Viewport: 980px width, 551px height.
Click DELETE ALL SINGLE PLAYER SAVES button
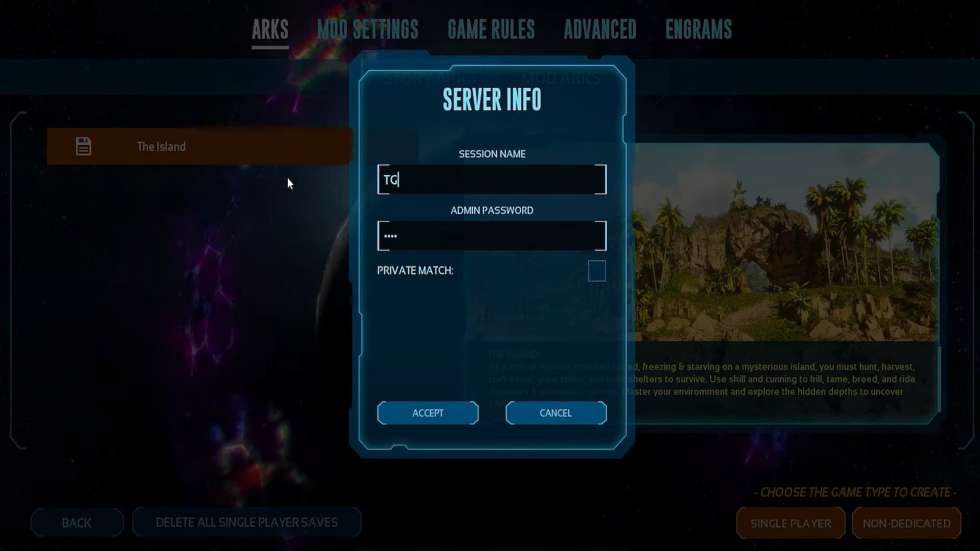pos(247,523)
